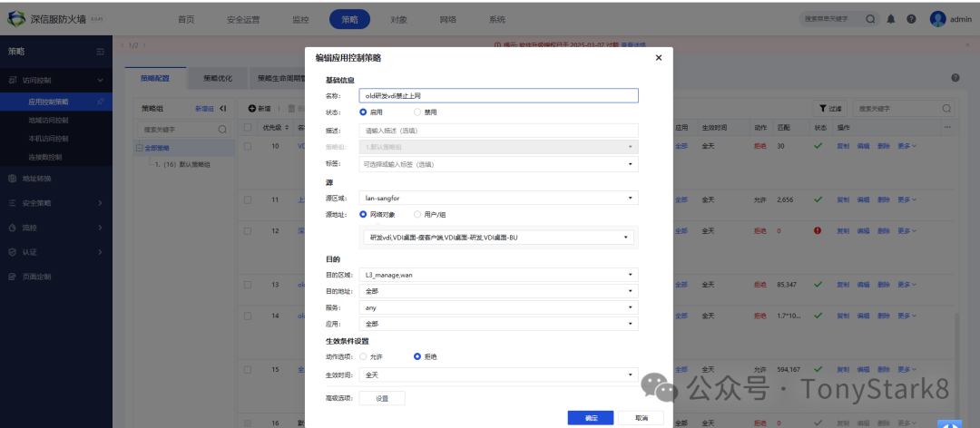Click the green check status on row 10

coord(817,146)
